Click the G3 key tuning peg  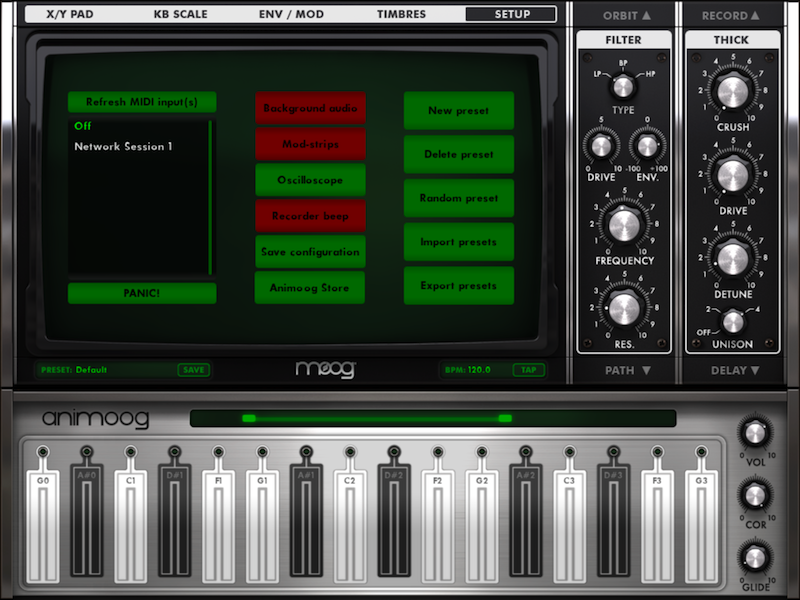(701, 452)
